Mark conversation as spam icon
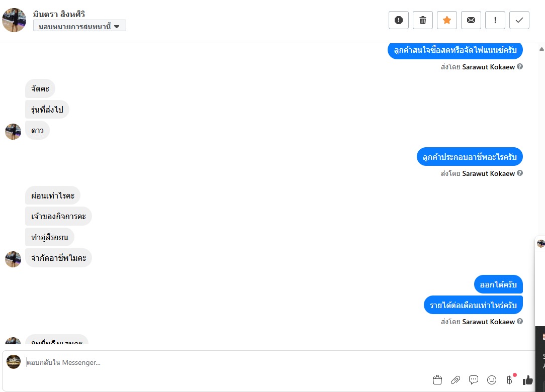The width and height of the screenshot is (545, 392). tap(399, 20)
